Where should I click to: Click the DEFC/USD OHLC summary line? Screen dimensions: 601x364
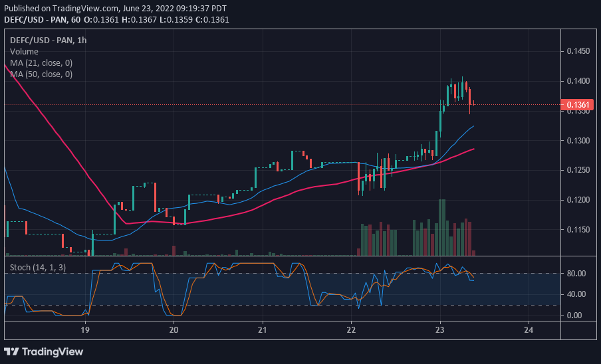click(x=117, y=19)
